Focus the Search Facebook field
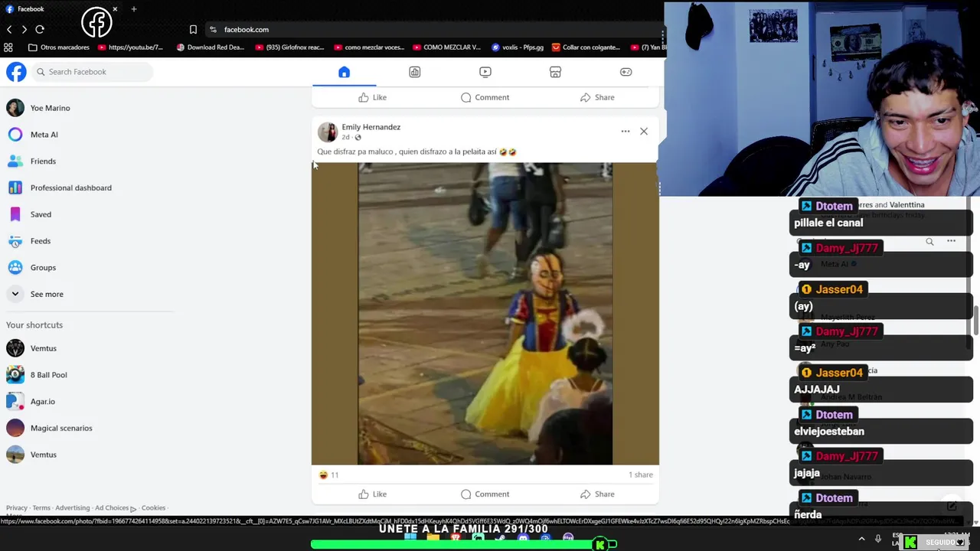This screenshot has width=980, height=551. (x=93, y=72)
